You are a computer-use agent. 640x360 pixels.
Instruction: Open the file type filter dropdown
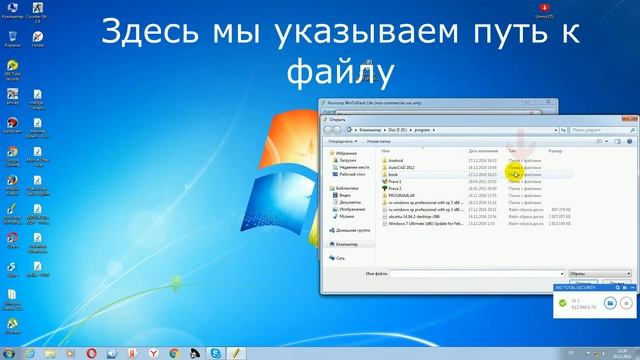(600, 273)
